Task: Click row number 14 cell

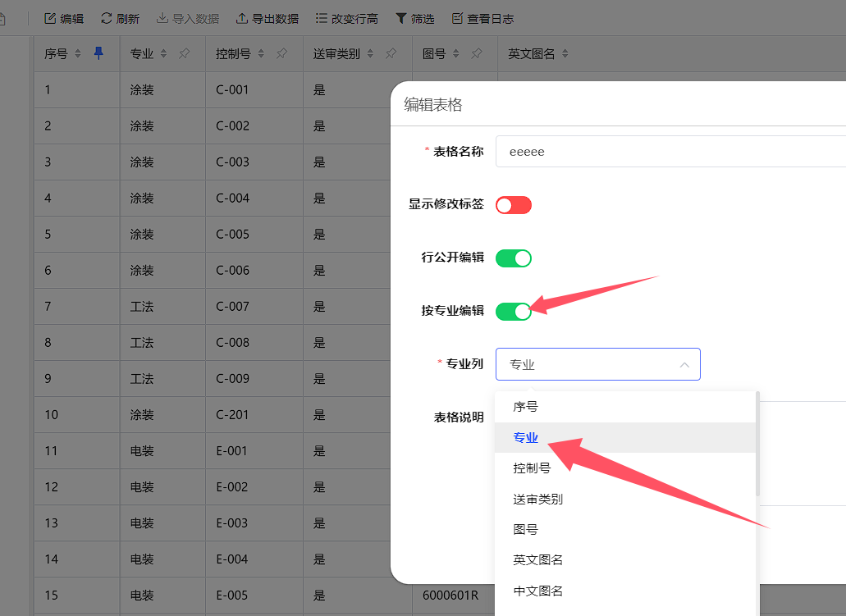Action: 76,559
